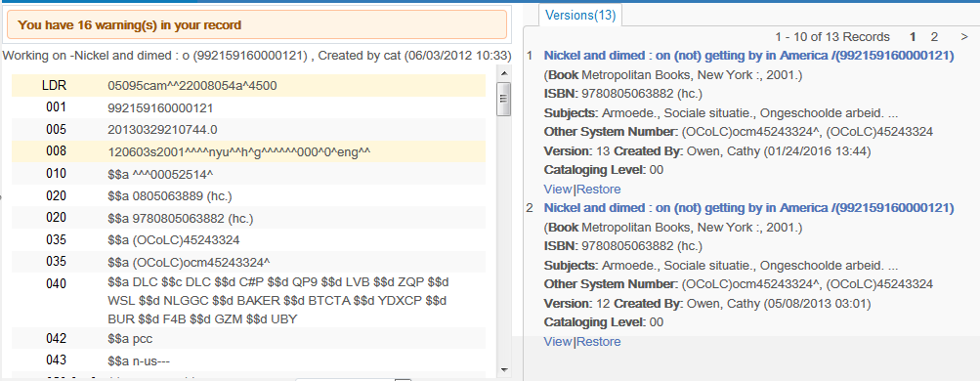Viewport: 980px width, 381px height.
Task: Select the 008 fixed field value
Action: (x=239, y=151)
